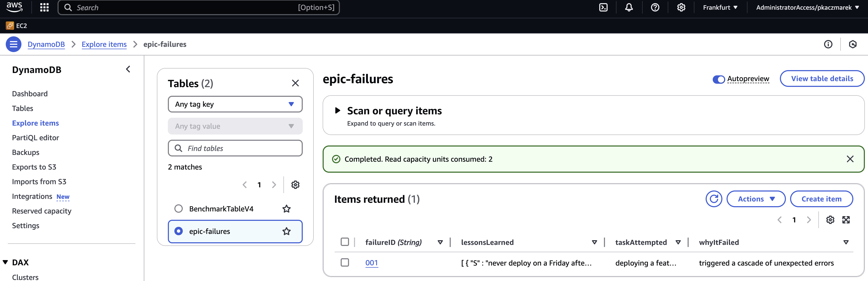Viewport: 868px width, 281px height.
Task: Check the checkbox for item 001
Action: (x=344, y=262)
